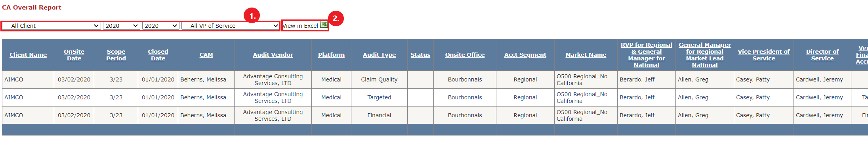The width and height of the screenshot is (868, 151).
Task: Sort by Client Name column header
Action: click(28, 55)
